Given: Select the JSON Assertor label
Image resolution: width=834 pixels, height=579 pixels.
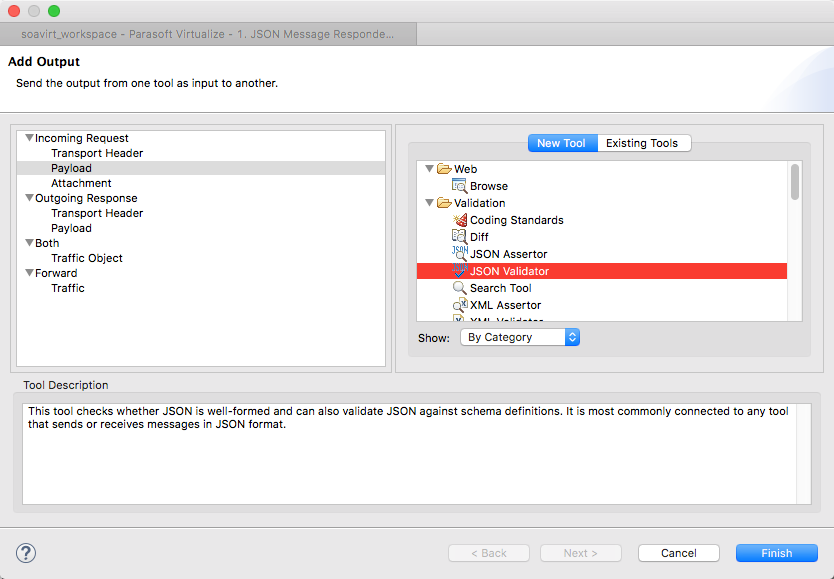Looking at the screenshot, I should click(508, 254).
